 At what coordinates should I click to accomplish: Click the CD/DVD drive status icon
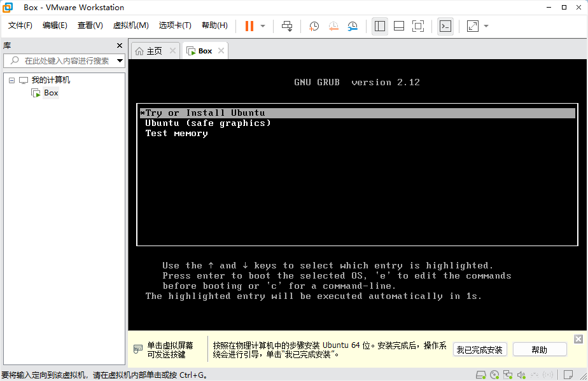[x=494, y=375]
